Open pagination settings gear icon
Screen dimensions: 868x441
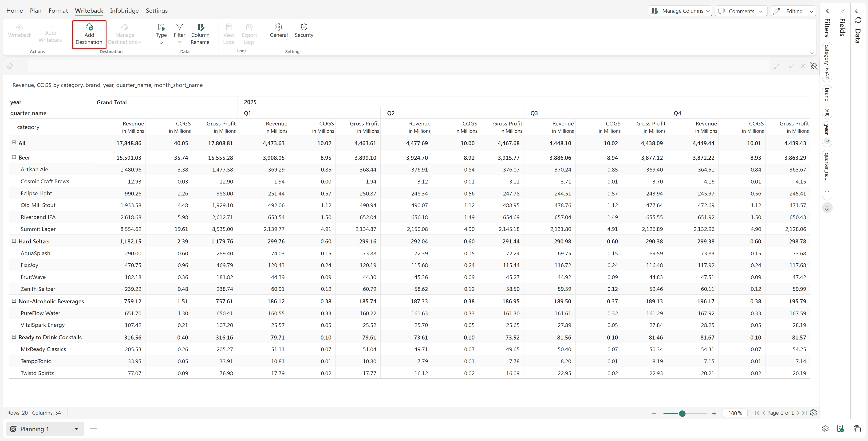tap(813, 413)
